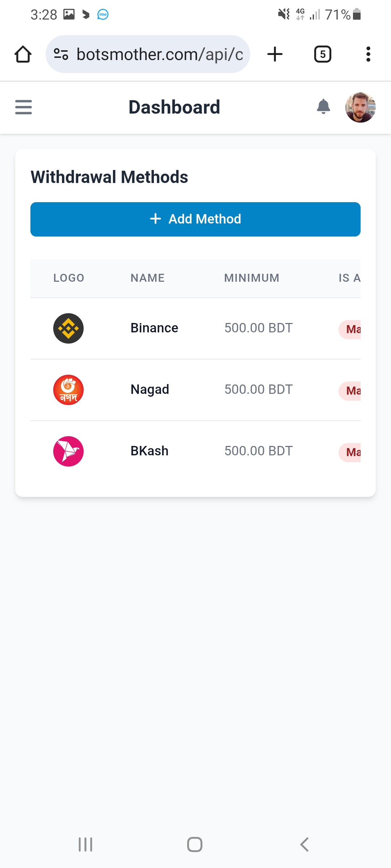Tap the browser home icon
Image resolution: width=391 pixels, height=868 pixels.
click(23, 54)
